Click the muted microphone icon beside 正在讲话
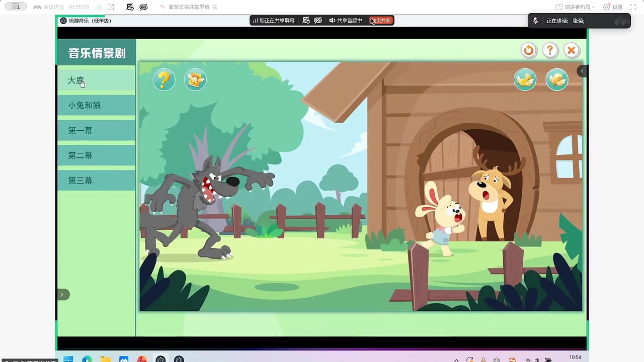The width and height of the screenshot is (644, 362). 536,21
